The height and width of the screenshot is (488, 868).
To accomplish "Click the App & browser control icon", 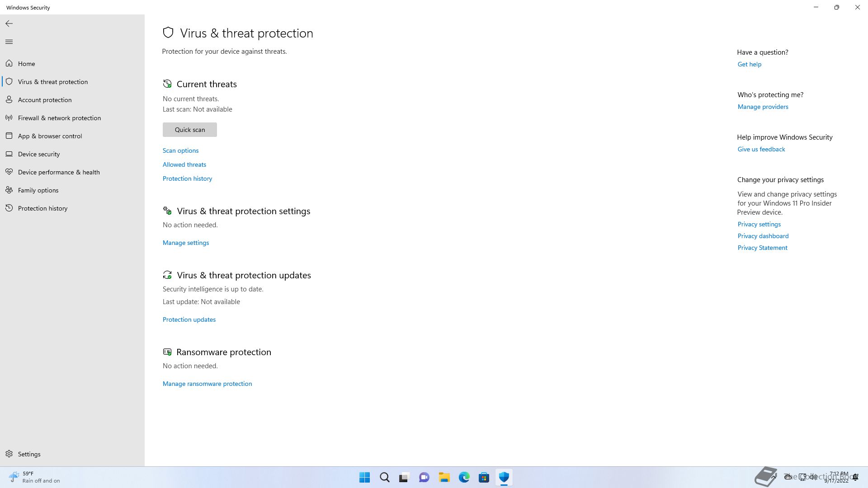I will click(x=9, y=136).
